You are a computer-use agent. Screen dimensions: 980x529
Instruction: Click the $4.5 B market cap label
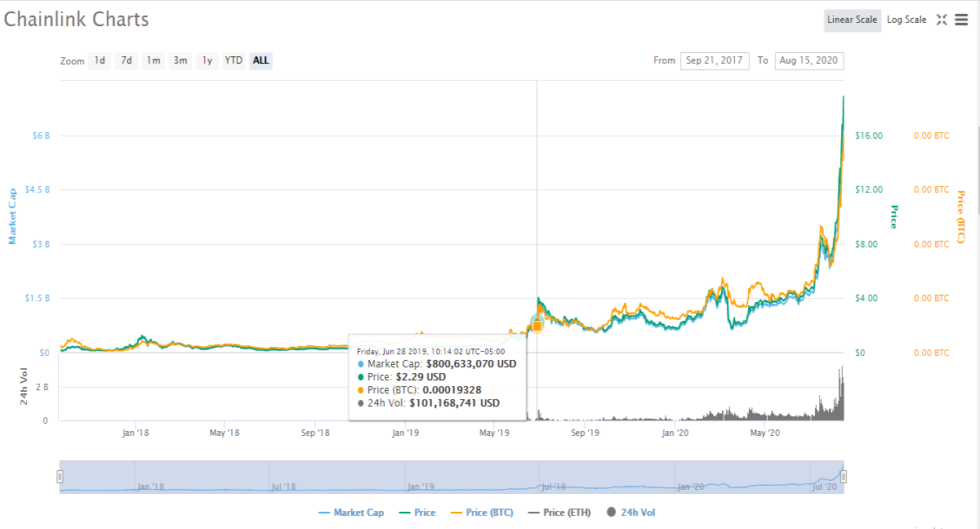38,189
